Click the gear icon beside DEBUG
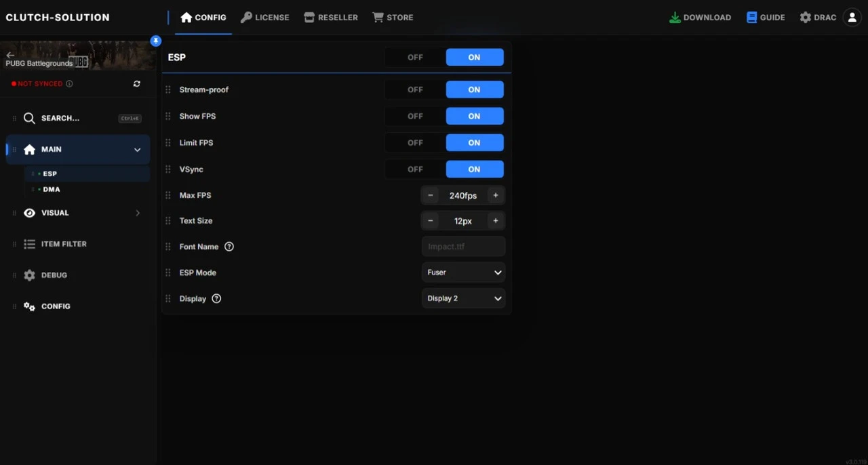This screenshot has height=465, width=868. [x=29, y=275]
